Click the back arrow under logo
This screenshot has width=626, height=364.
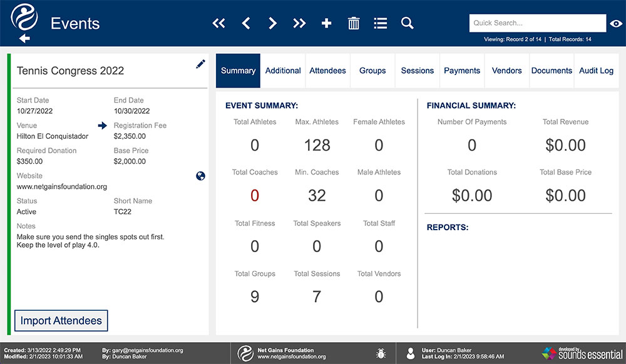pos(24,38)
